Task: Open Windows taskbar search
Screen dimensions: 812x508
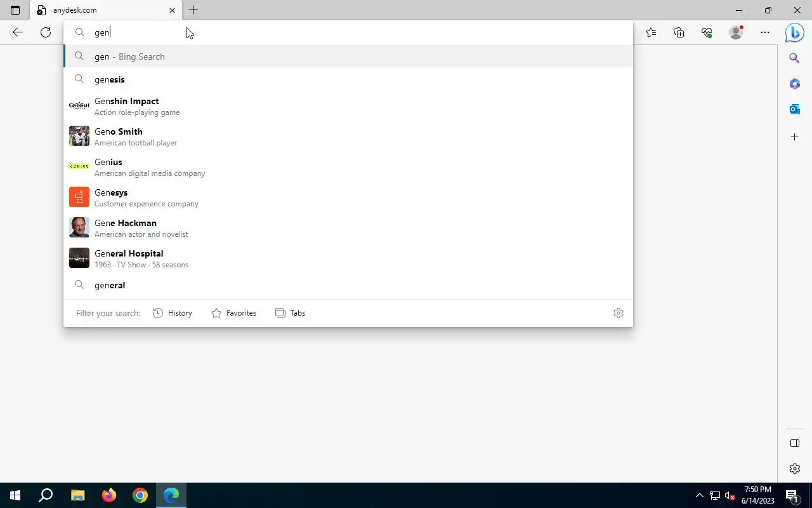Action: (x=46, y=495)
